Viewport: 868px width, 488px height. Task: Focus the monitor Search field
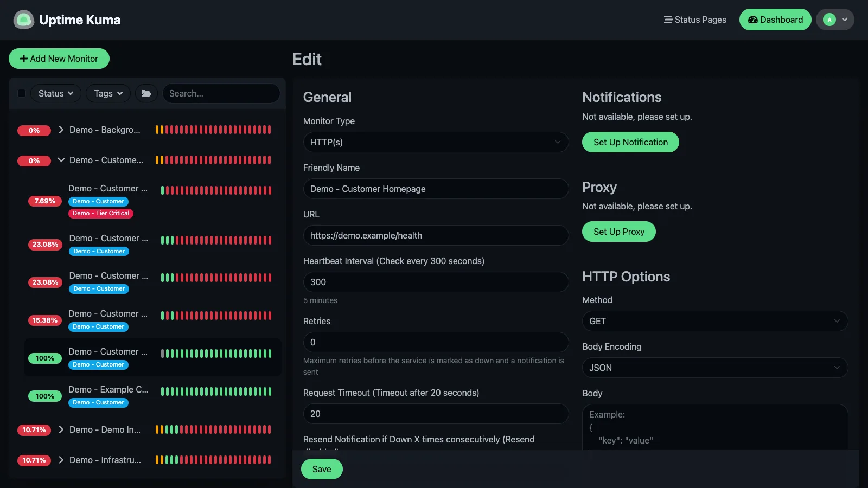click(221, 93)
